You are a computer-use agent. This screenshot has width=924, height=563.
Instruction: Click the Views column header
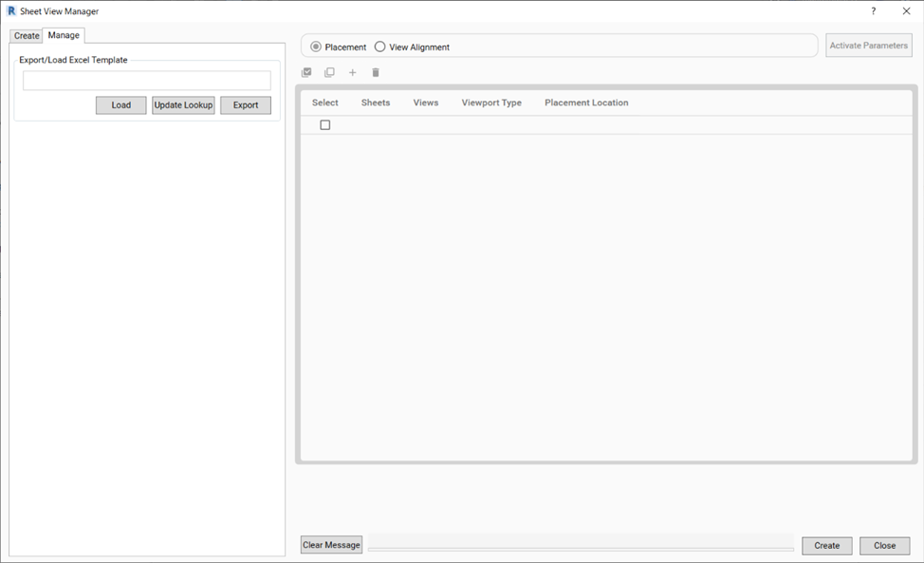tap(425, 103)
